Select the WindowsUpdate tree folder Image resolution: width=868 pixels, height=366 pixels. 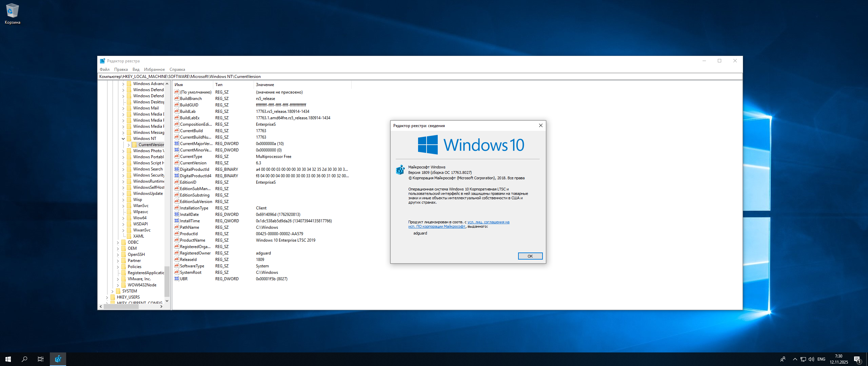(148, 194)
